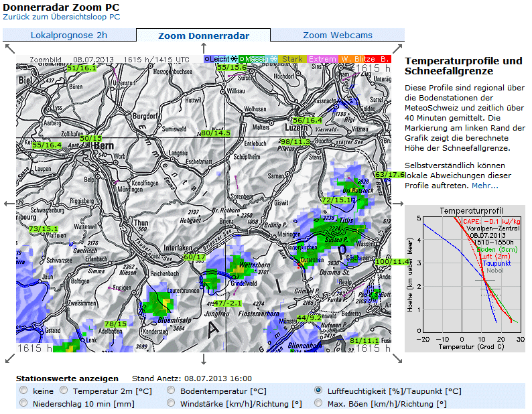The image size is (532, 414).
Task: Pan the map northeast with the diagonal arrow
Action: 397,48
